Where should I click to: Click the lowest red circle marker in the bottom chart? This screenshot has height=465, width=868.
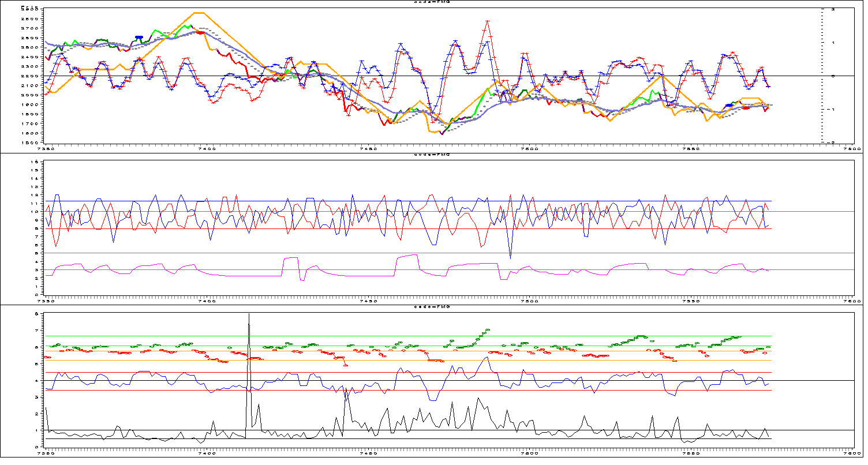[x=346, y=365]
